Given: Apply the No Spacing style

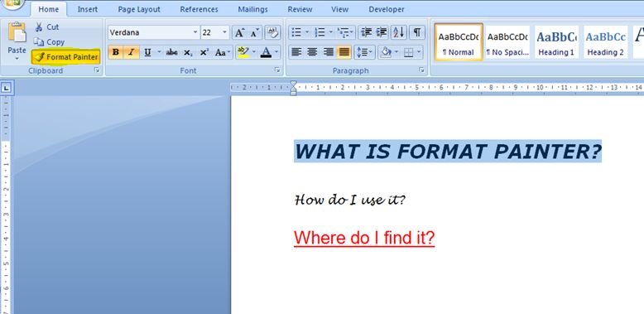Looking at the screenshot, I should [507, 42].
